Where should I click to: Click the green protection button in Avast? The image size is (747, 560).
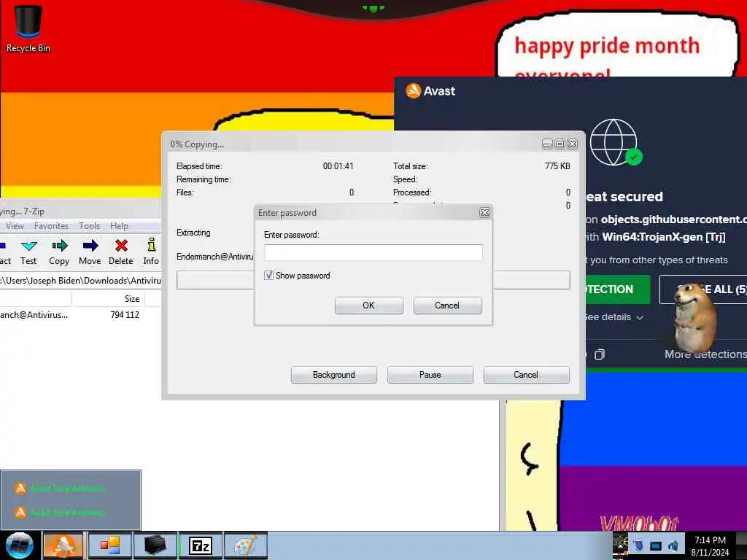pos(617,289)
